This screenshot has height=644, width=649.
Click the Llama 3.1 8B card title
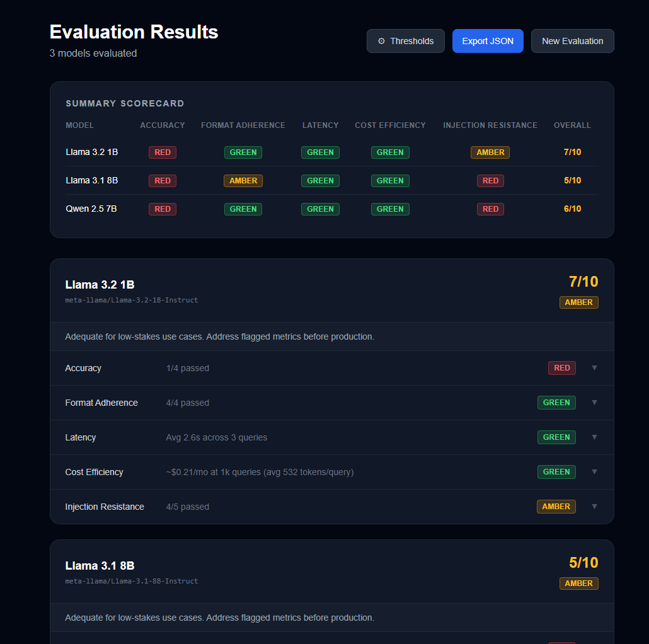pos(100,566)
